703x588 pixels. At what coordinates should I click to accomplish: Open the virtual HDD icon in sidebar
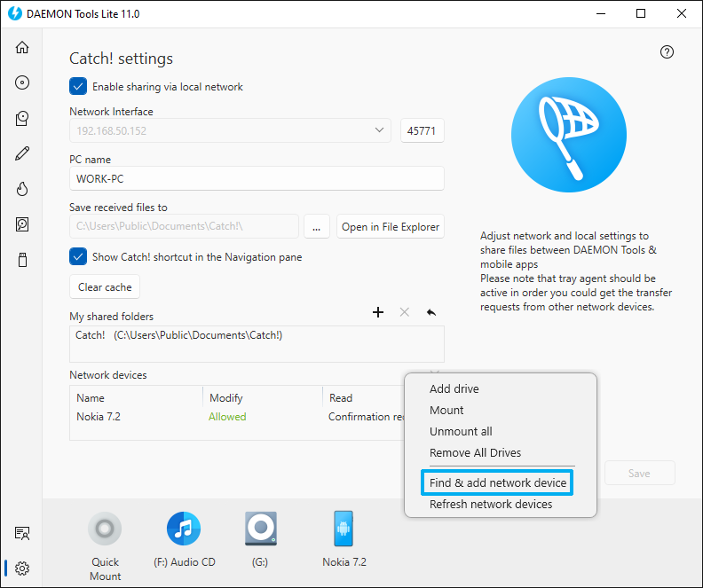[x=22, y=224]
